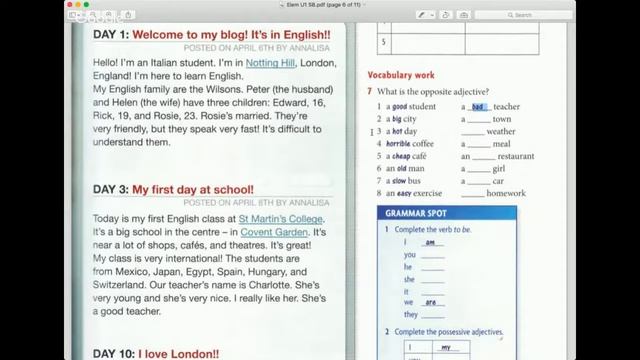The image size is (640, 360).
Task: Click the text 'Hello! I'm an Italian student.'
Action: tap(154, 63)
